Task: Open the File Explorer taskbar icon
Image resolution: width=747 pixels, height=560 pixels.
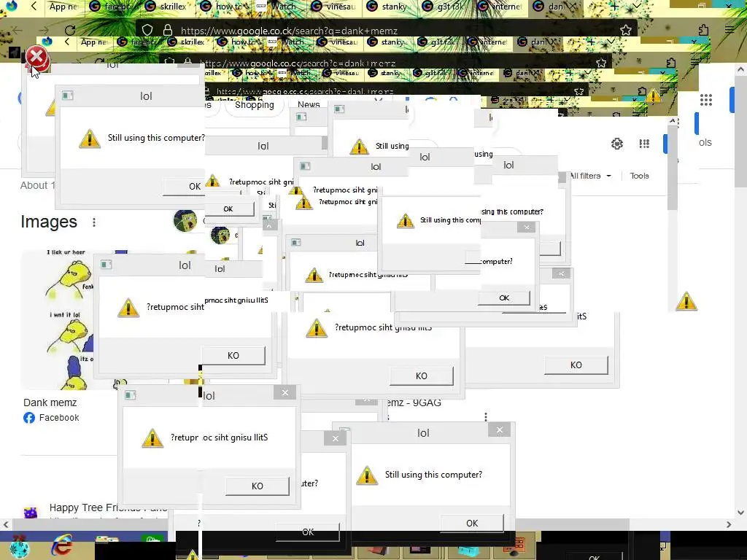Action: 107,540
